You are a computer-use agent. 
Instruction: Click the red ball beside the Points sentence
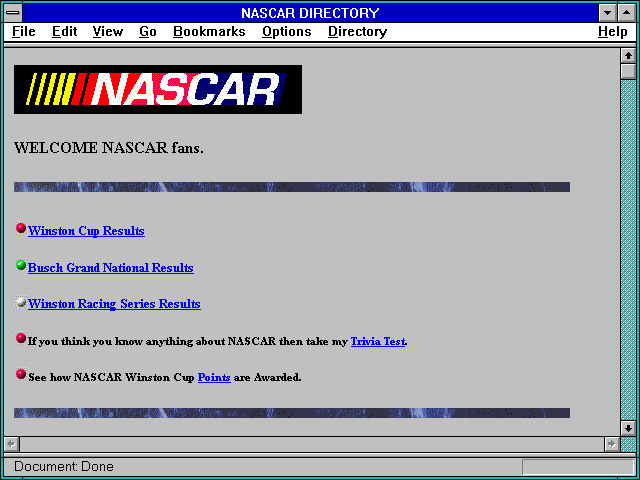21,374
